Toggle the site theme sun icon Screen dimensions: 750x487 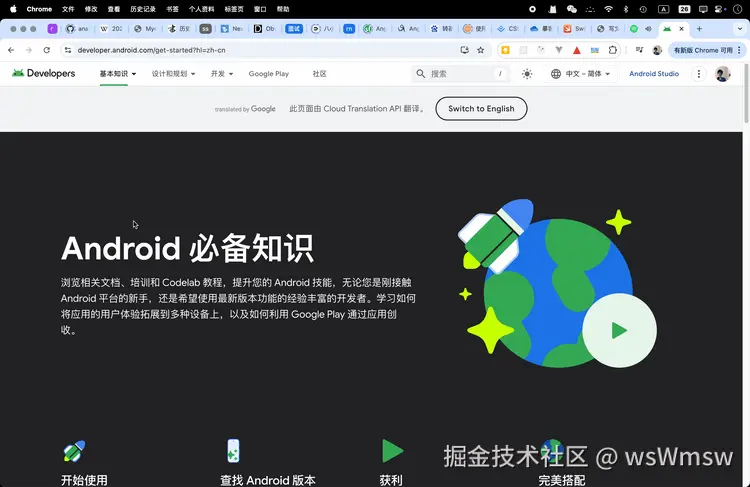click(x=527, y=74)
